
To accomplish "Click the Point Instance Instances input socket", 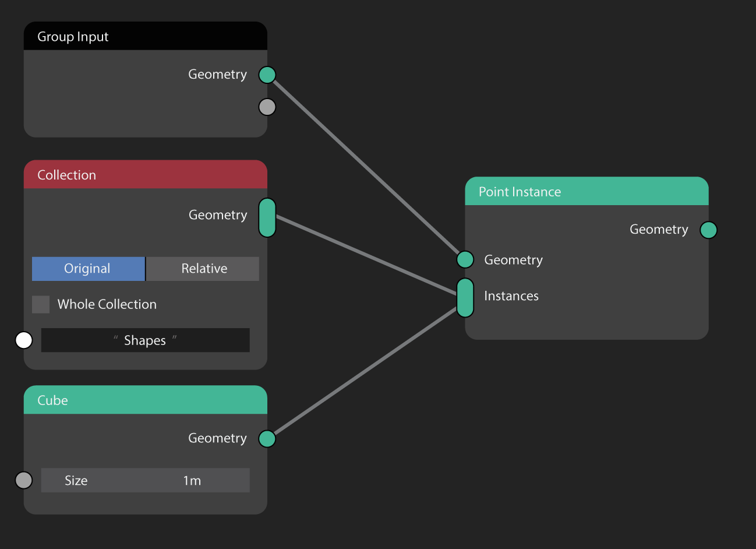I will 465,298.
